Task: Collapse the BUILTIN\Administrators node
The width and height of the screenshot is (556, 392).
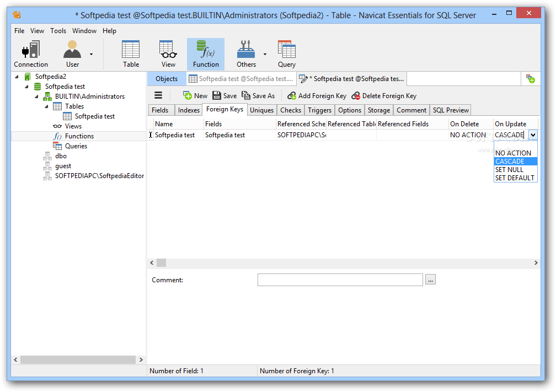Action: [36, 96]
